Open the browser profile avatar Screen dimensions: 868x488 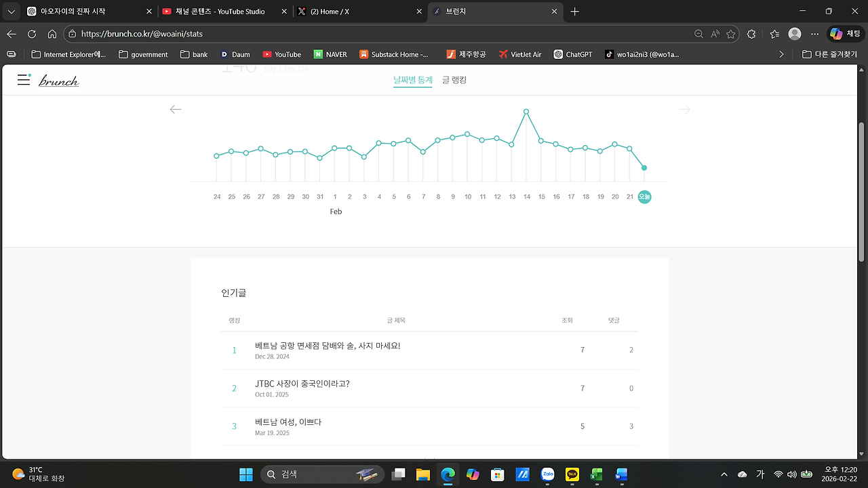[x=795, y=34]
